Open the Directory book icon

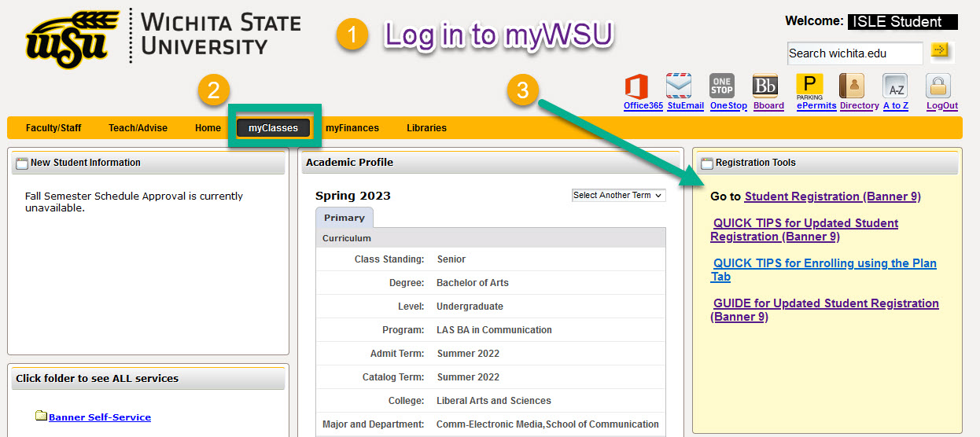tap(852, 86)
